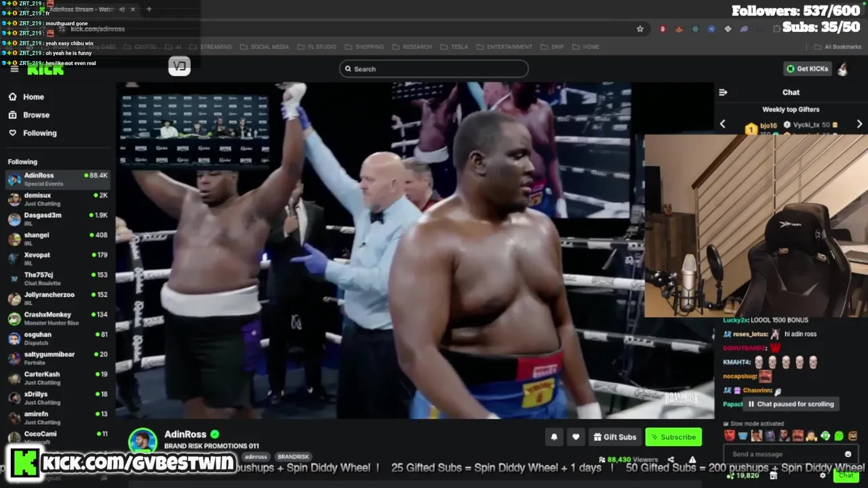This screenshot has width=868, height=488.
Task: Open xDrillys channel from sidebar
Action: [x=58, y=398]
